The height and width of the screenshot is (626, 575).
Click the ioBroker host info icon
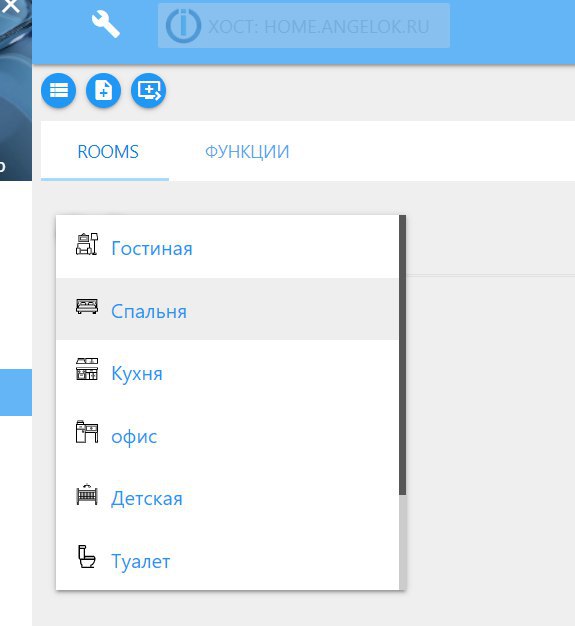pyautogui.click(x=183, y=26)
